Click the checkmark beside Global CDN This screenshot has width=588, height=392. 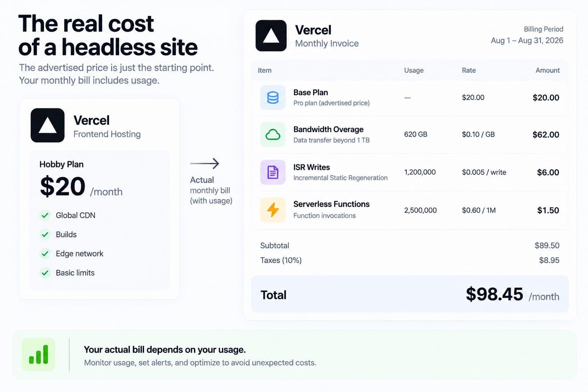click(45, 215)
